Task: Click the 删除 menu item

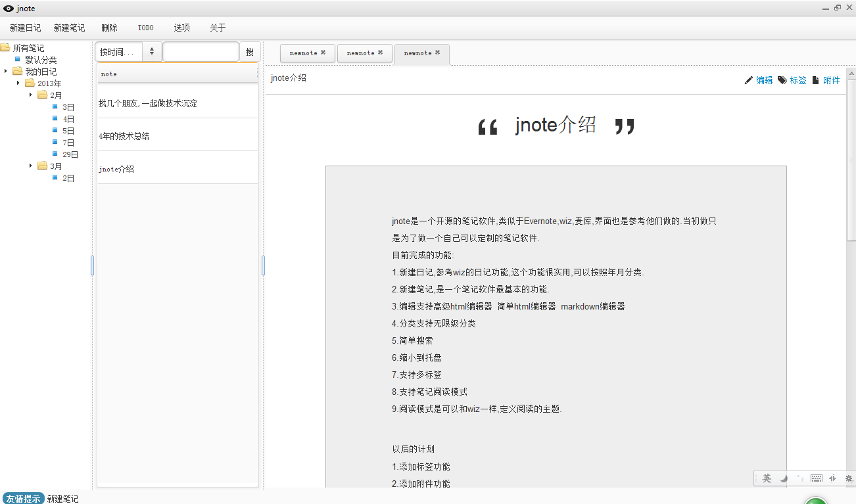Action: click(109, 28)
